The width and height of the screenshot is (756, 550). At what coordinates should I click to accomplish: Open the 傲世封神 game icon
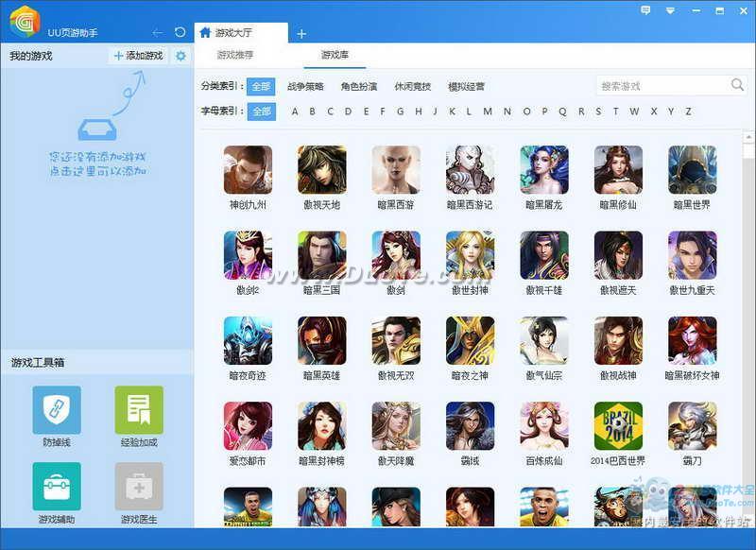pos(470,255)
